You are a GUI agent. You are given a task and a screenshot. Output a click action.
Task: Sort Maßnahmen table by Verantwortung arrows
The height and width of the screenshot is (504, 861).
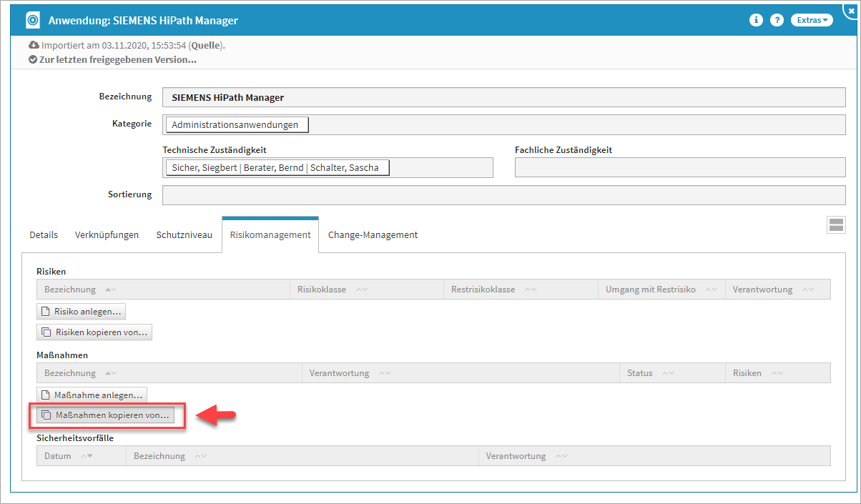tap(385, 373)
